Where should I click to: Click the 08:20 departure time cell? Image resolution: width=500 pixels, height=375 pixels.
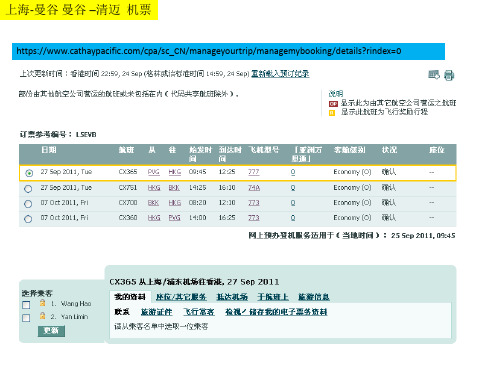197,203
